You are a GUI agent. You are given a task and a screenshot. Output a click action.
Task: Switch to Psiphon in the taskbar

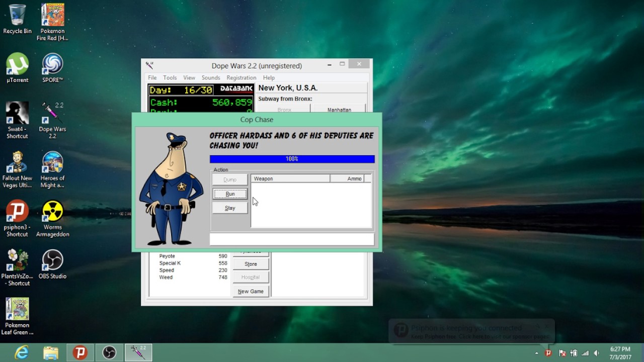(x=80, y=353)
